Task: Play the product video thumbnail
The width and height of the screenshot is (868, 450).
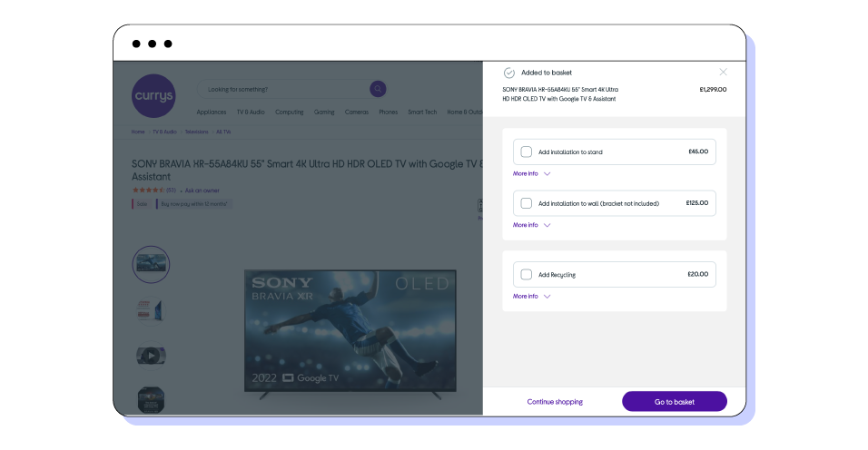Action: [151, 356]
